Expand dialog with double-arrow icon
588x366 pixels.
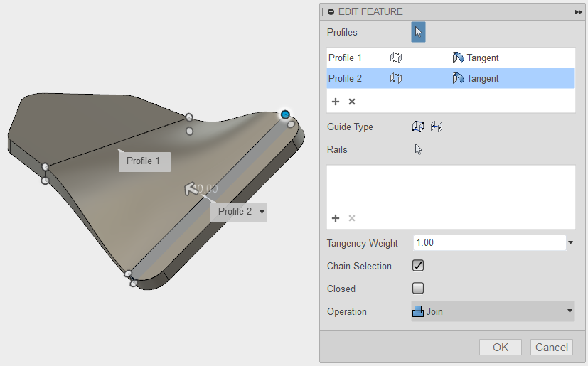[x=578, y=12]
